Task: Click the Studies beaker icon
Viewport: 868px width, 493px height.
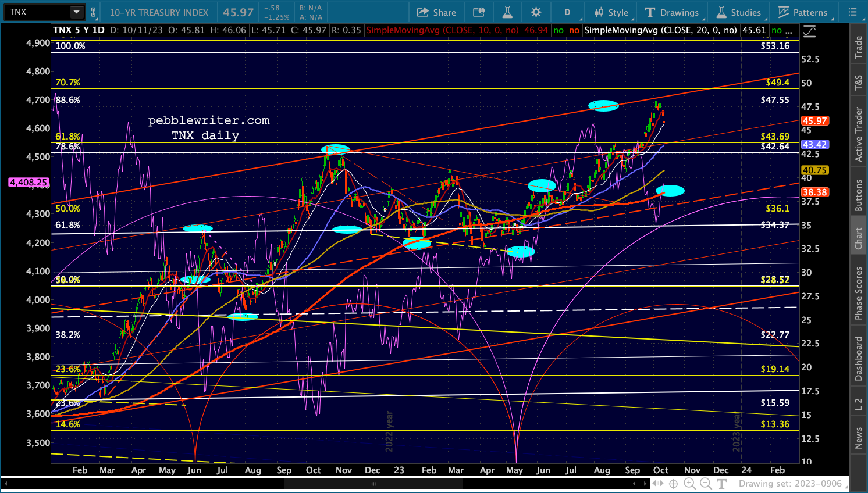Action: pos(721,12)
